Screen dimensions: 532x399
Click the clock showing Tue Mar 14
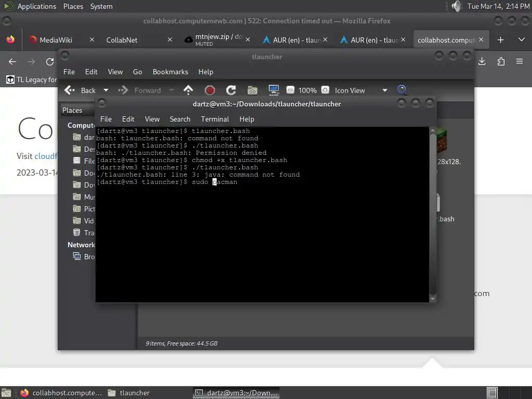(498, 6)
